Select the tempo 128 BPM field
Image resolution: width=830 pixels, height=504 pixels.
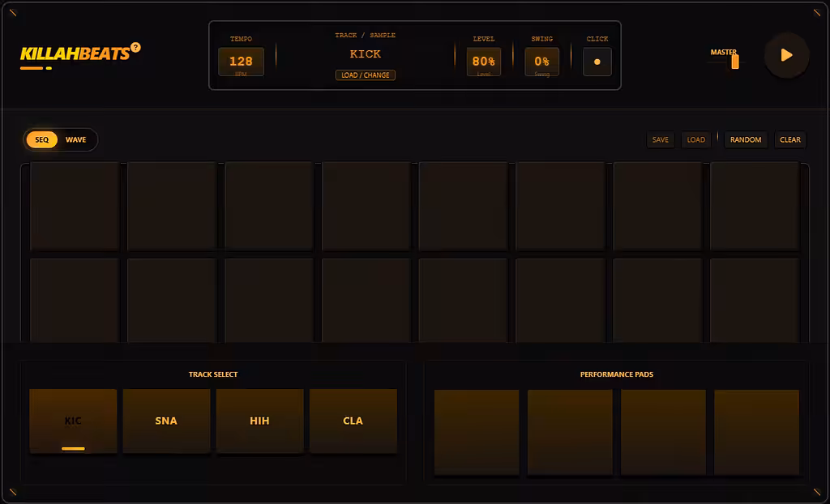click(x=241, y=62)
